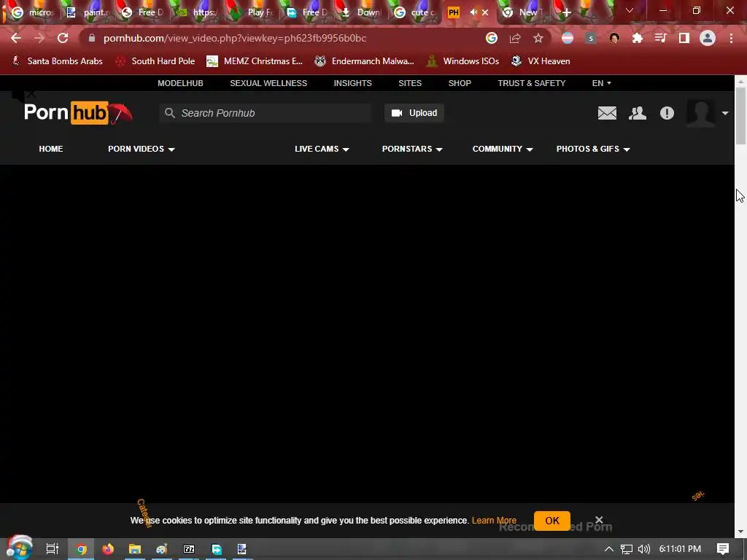Image resolution: width=747 pixels, height=560 pixels.
Task: Open the MODELHUB top link
Action: (x=181, y=83)
